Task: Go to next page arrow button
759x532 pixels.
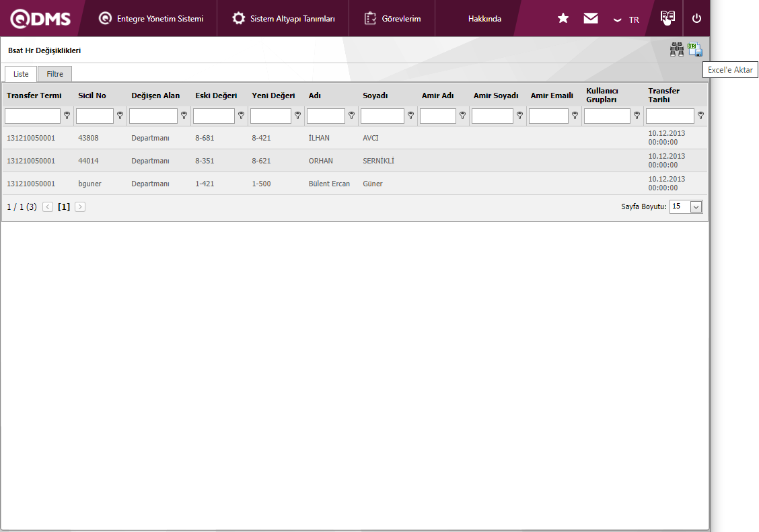Action: (80, 207)
